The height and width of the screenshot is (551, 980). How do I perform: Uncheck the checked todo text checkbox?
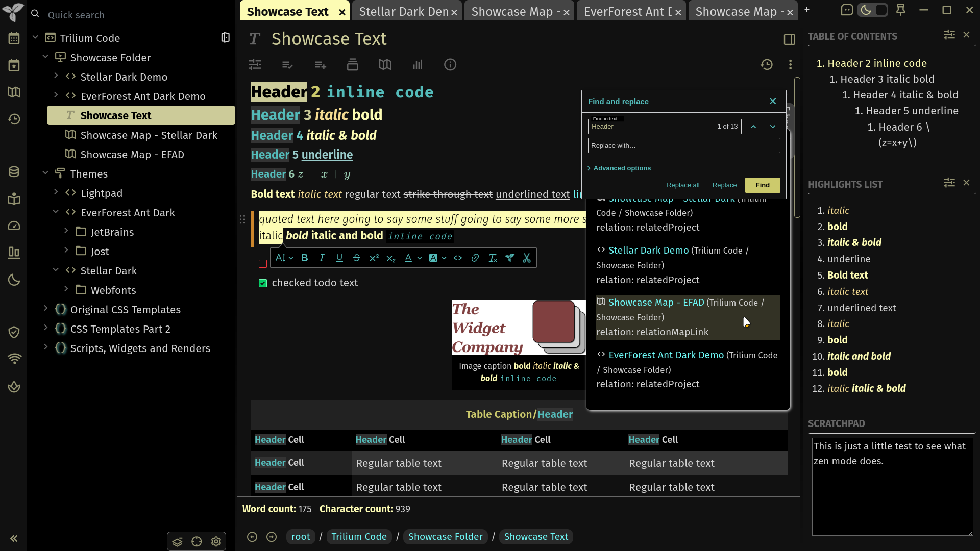pos(263,283)
